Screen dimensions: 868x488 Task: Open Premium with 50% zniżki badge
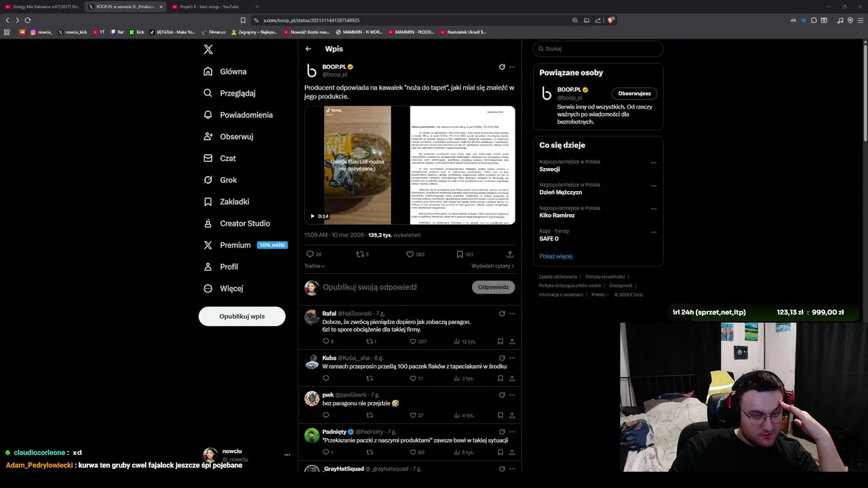[x=245, y=245]
